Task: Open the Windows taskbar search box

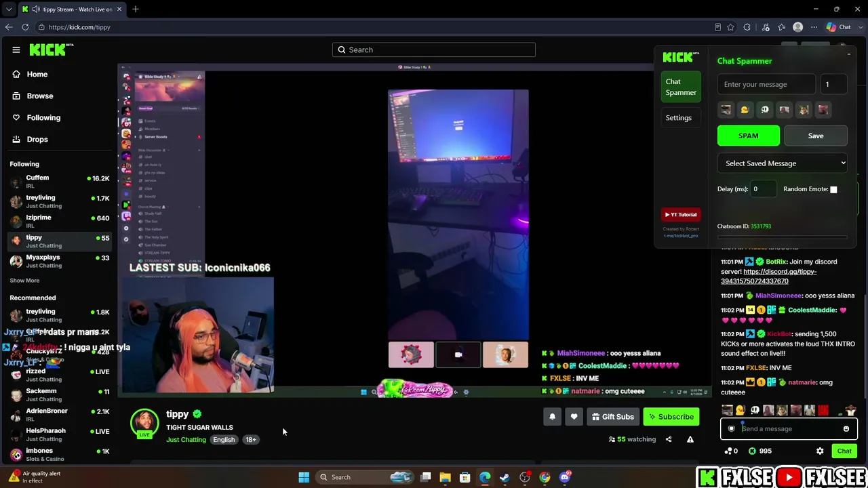Action: [x=366, y=477]
